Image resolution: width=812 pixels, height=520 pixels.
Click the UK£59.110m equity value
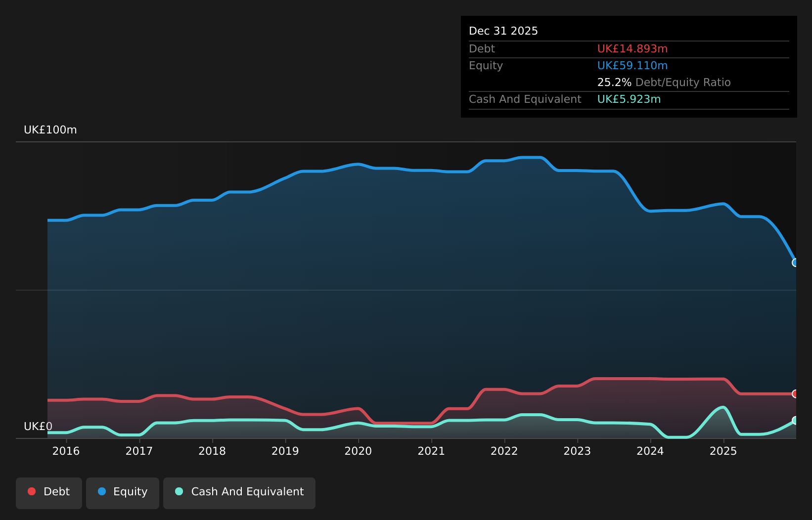click(x=632, y=66)
